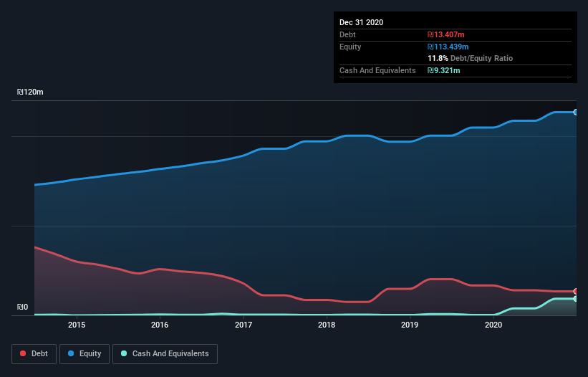Click the Equity label in tooltip
588x377 pixels.
[350, 47]
